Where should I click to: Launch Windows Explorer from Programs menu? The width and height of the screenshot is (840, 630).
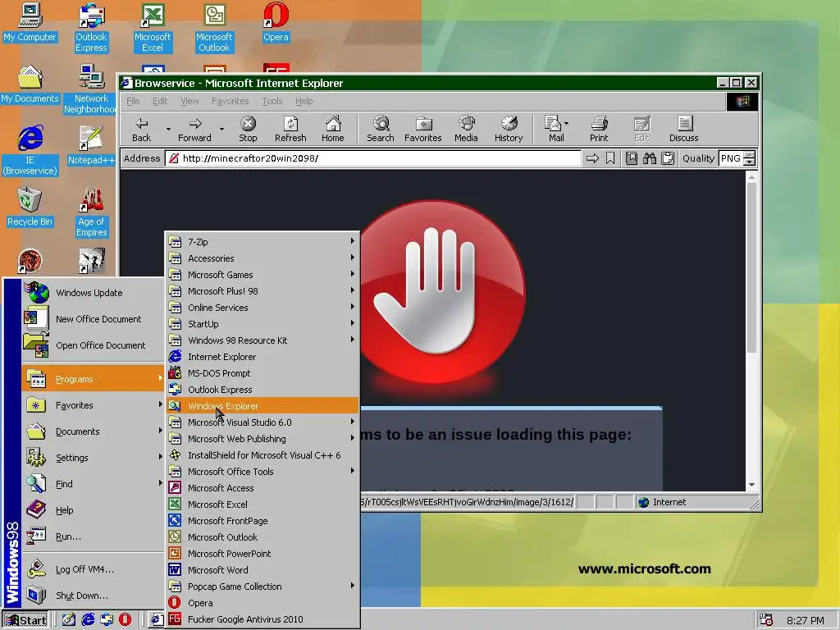pyautogui.click(x=262, y=405)
